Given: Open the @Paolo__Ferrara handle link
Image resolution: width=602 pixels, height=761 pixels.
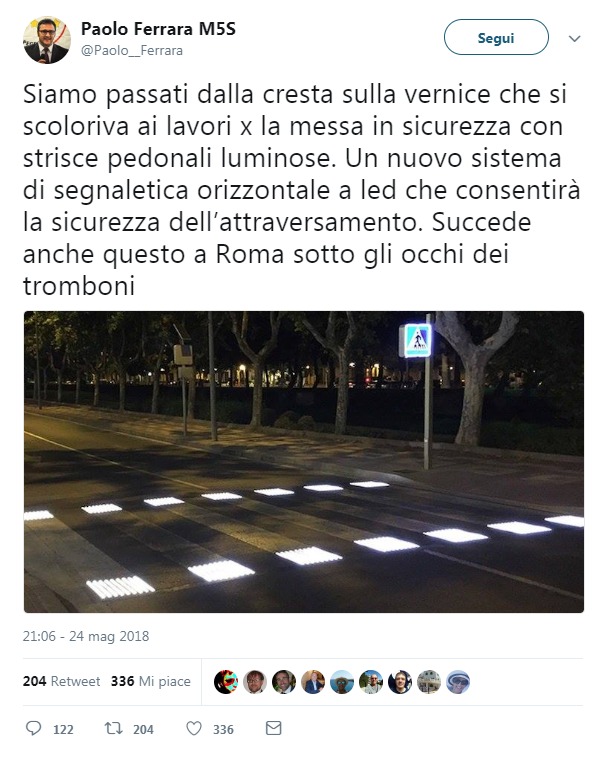Looking at the screenshot, I should tap(132, 50).
